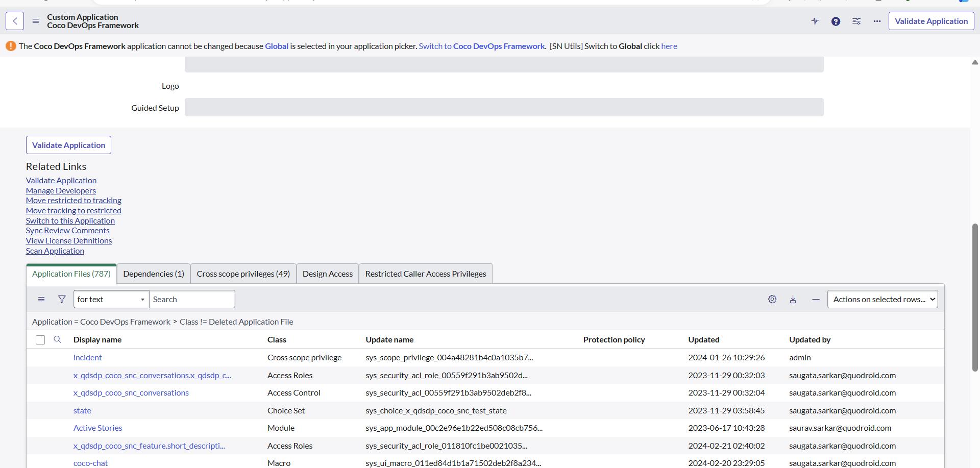980x468 pixels.
Task: Click the admin Updated by cell
Action: pyautogui.click(x=800, y=357)
